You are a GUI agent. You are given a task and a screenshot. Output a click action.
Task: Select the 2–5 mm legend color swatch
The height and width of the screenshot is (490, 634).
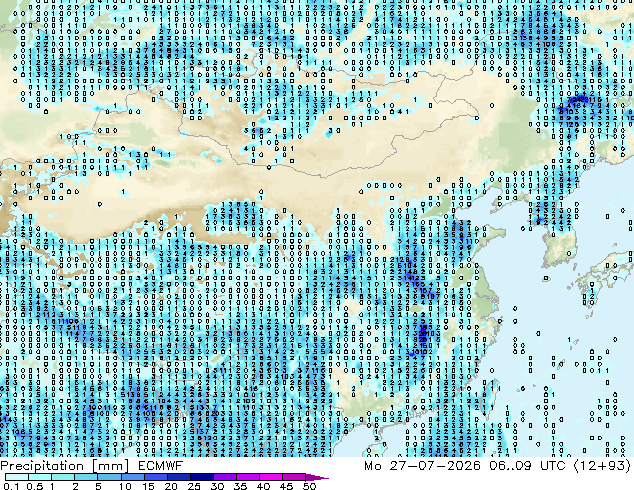coord(86,477)
